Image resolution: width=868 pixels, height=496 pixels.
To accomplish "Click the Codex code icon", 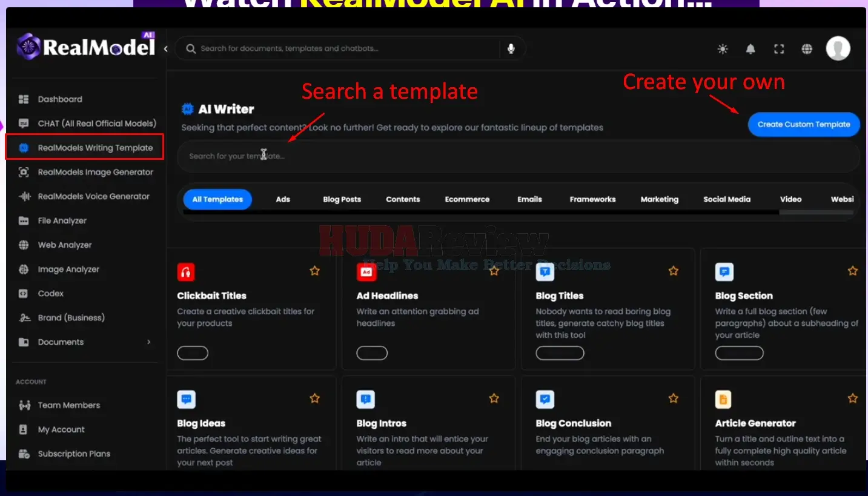I will click(x=24, y=294).
